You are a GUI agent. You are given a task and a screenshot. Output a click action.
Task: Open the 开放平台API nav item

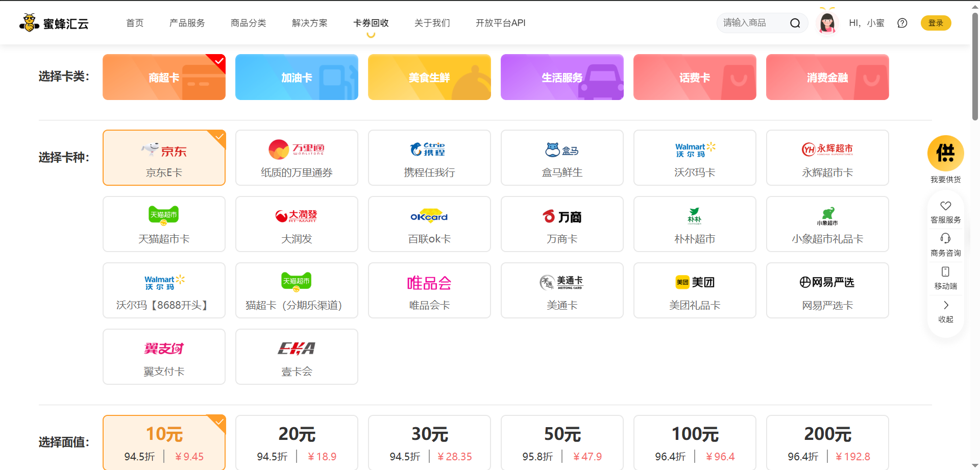click(x=500, y=23)
